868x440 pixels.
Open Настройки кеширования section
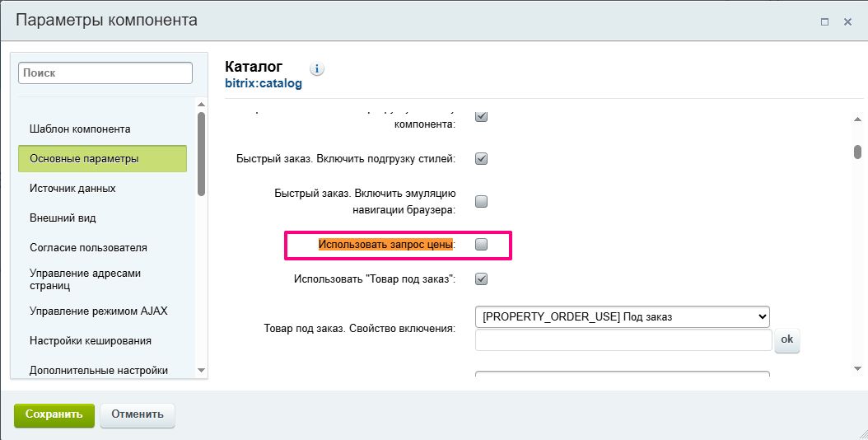point(90,341)
